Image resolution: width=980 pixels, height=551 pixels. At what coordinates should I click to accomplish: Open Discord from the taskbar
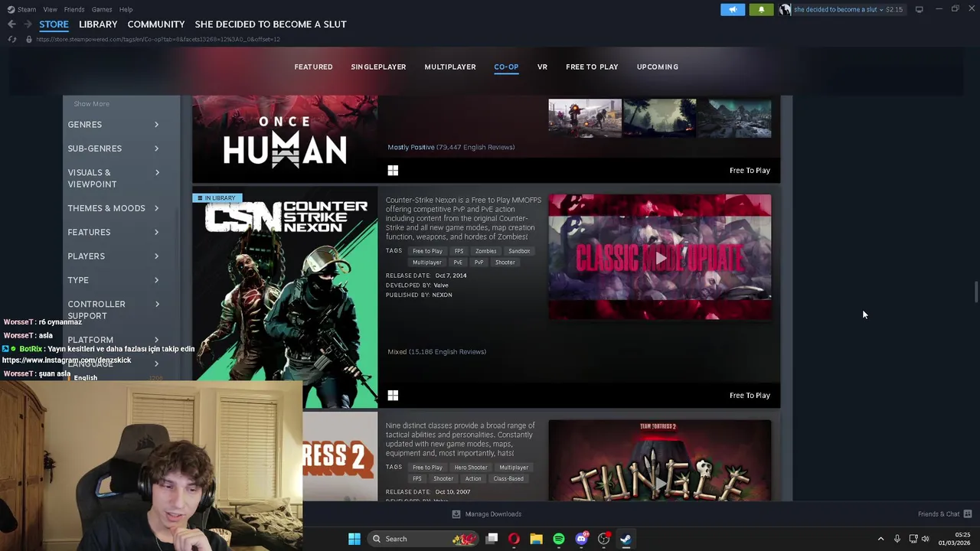(x=581, y=539)
